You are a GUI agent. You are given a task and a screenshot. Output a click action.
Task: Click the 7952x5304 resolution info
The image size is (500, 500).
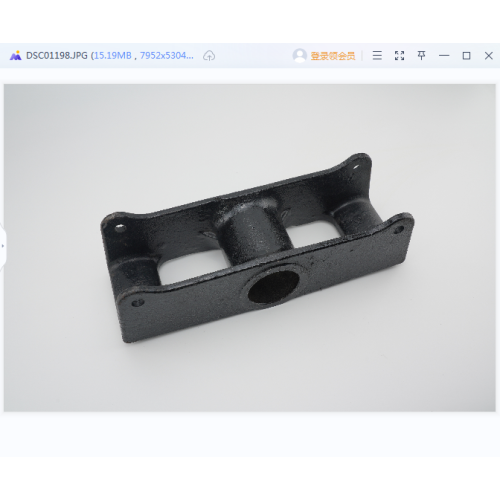[x=167, y=55]
